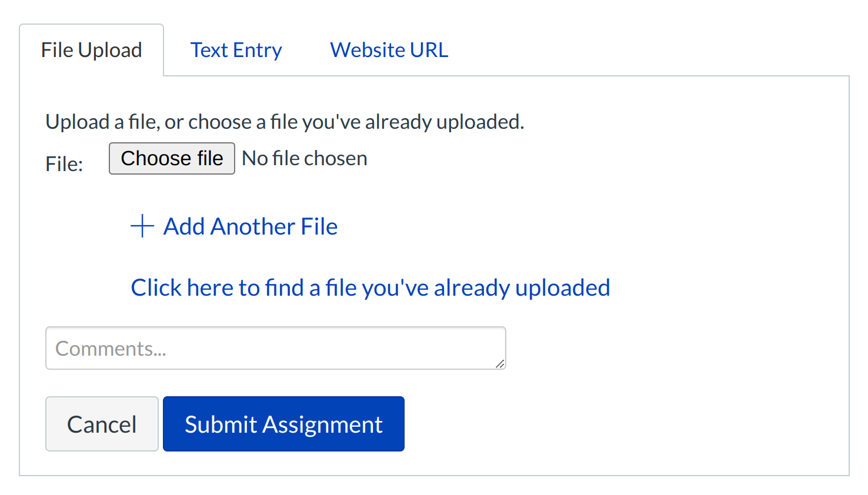
Task: Click the word "Entry" in the tab bar
Action: (x=257, y=51)
